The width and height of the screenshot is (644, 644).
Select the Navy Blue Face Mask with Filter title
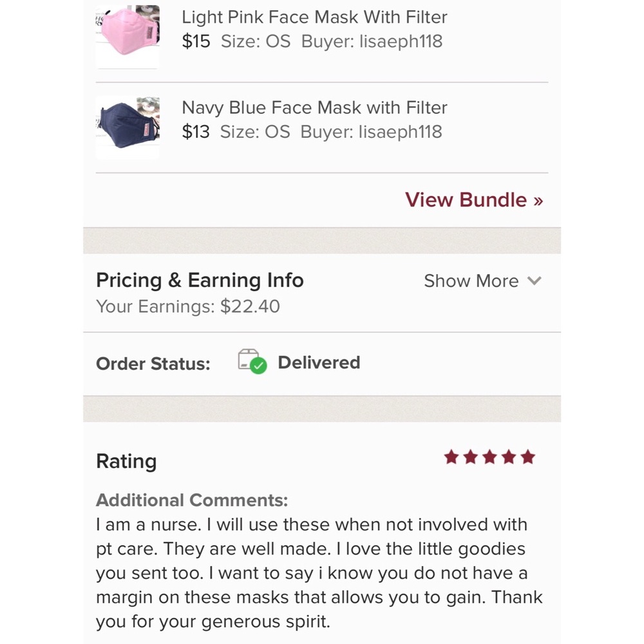click(x=314, y=108)
